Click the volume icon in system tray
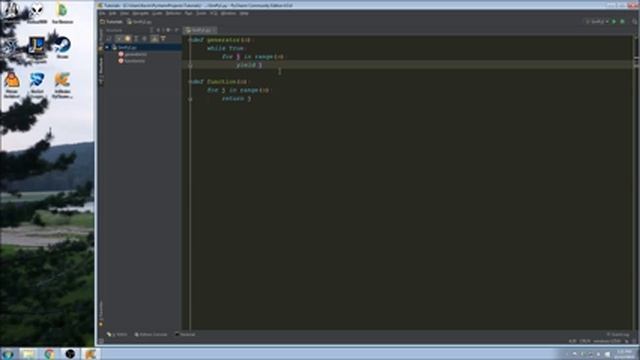The height and width of the screenshot is (360, 640). [x=607, y=354]
